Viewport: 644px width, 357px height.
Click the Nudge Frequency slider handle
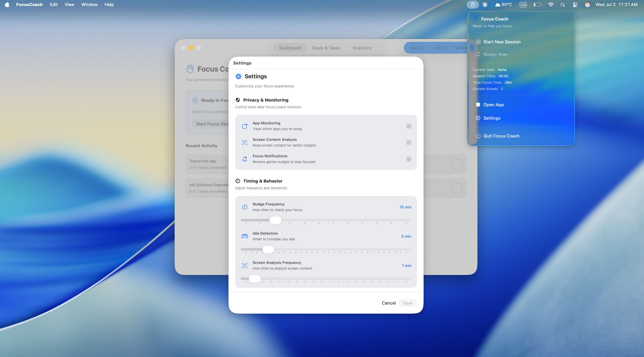tap(275, 220)
